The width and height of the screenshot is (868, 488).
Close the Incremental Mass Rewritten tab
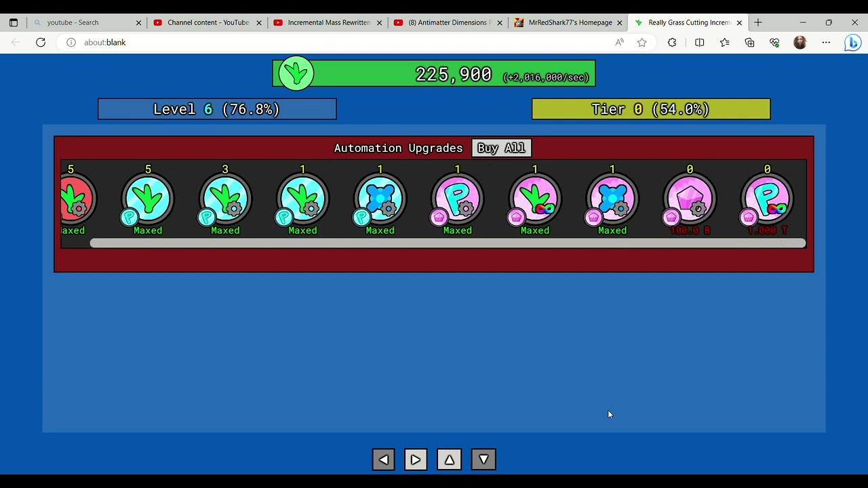coord(379,22)
